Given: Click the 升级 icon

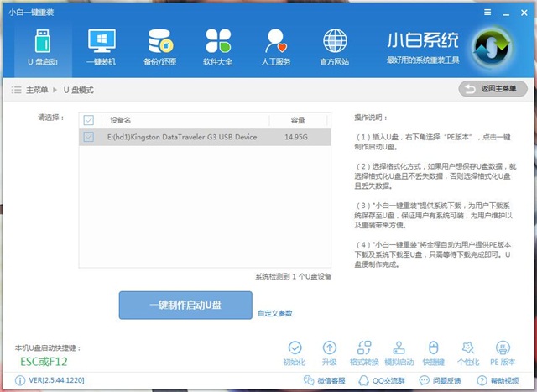Looking at the screenshot, I should [x=330, y=353].
